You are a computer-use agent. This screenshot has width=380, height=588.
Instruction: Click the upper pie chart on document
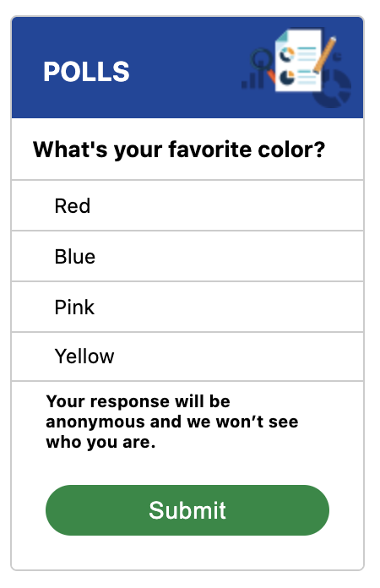tap(287, 54)
